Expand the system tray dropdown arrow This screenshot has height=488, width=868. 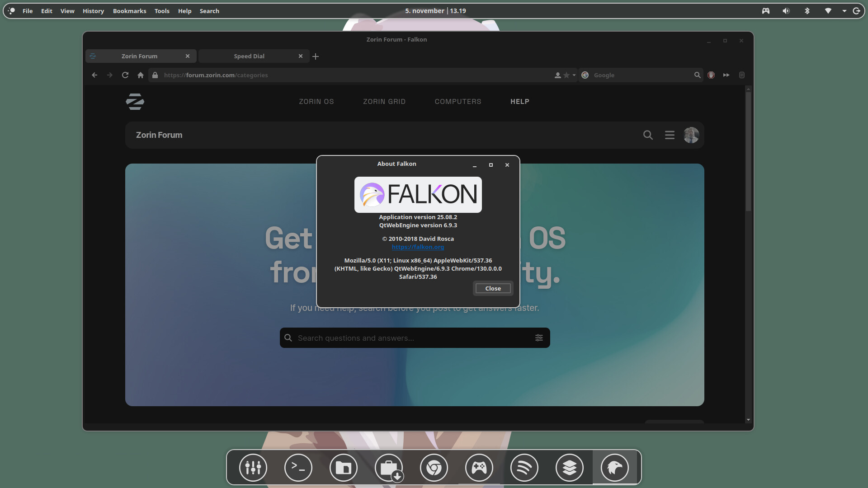tap(844, 11)
